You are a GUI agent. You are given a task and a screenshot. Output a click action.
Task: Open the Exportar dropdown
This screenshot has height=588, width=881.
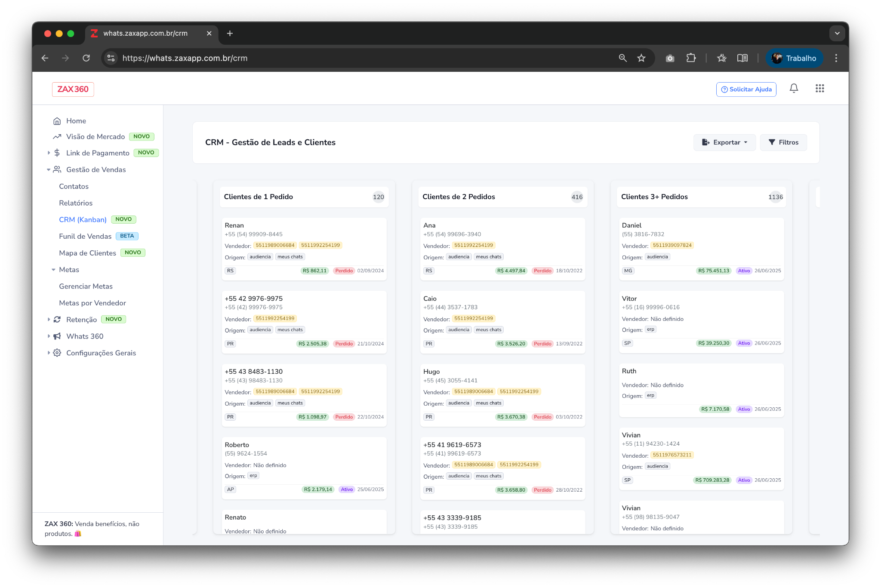(x=724, y=142)
